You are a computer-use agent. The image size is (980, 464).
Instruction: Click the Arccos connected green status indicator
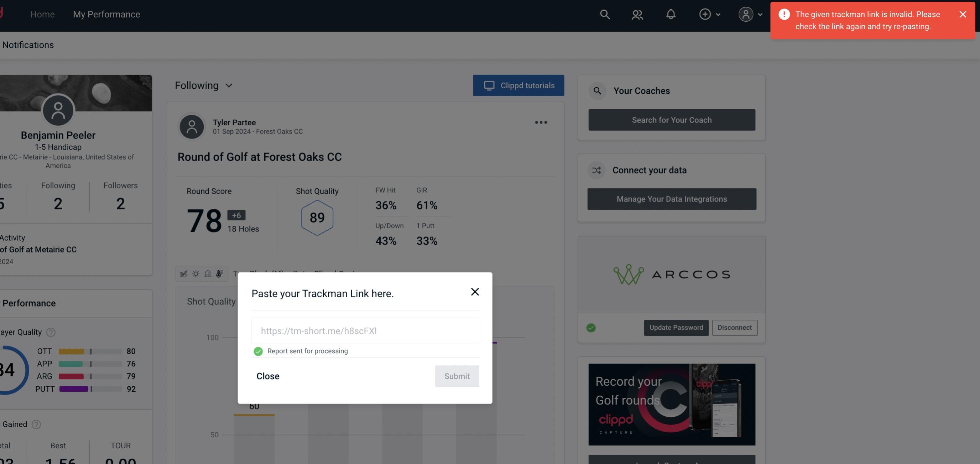(591, 327)
